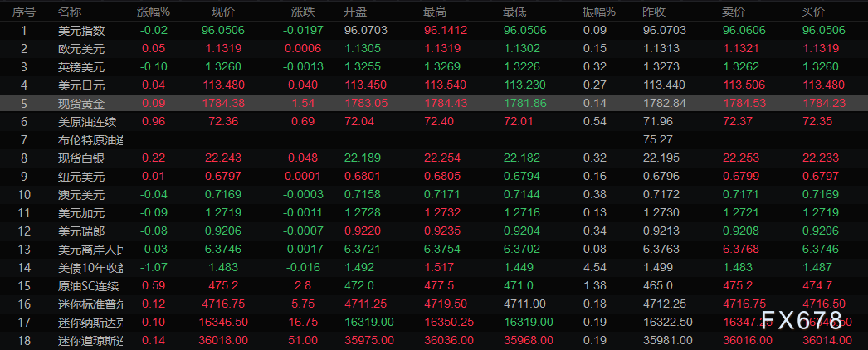Open the 美元日元 instrument row
The image size is (868, 350).
click(x=81, y=85)
